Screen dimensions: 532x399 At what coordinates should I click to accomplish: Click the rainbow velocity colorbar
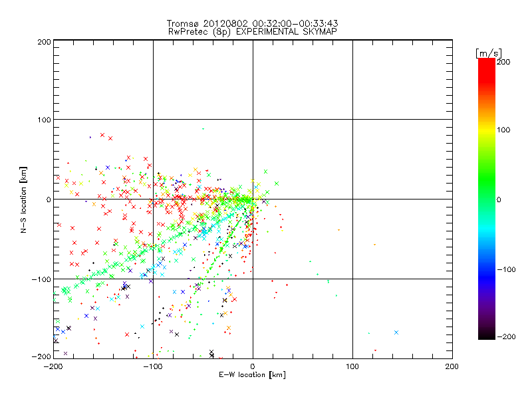point(487,199)
